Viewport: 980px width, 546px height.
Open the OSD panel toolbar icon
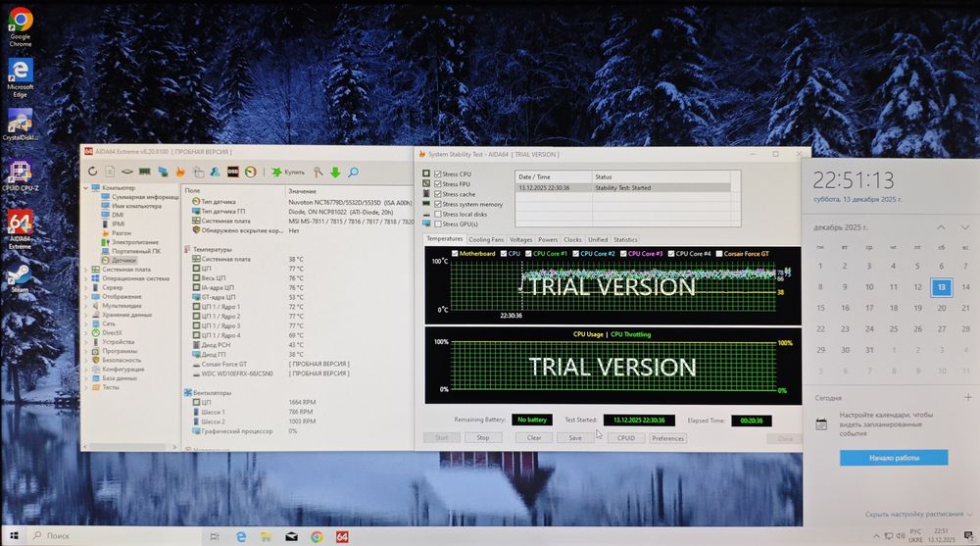[x=232, y=172]
